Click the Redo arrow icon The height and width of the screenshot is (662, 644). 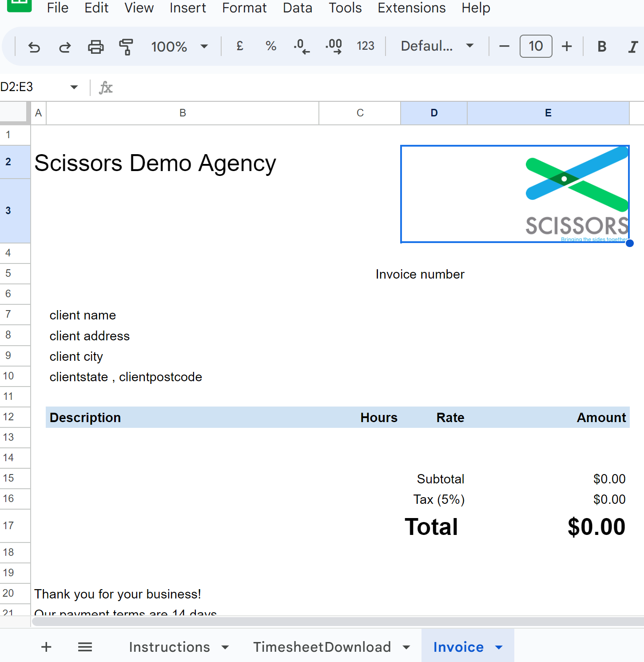point(65,47)
